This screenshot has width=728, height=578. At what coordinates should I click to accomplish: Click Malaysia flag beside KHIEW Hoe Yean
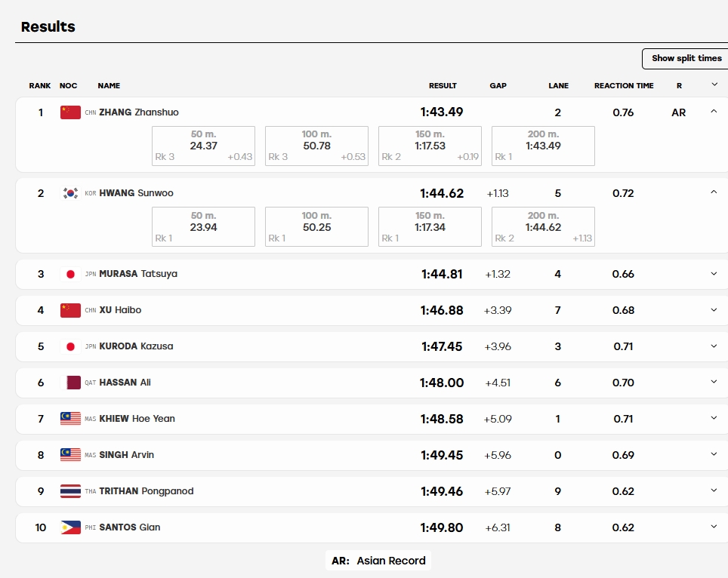pyautogui.click(x=70, y=419)
